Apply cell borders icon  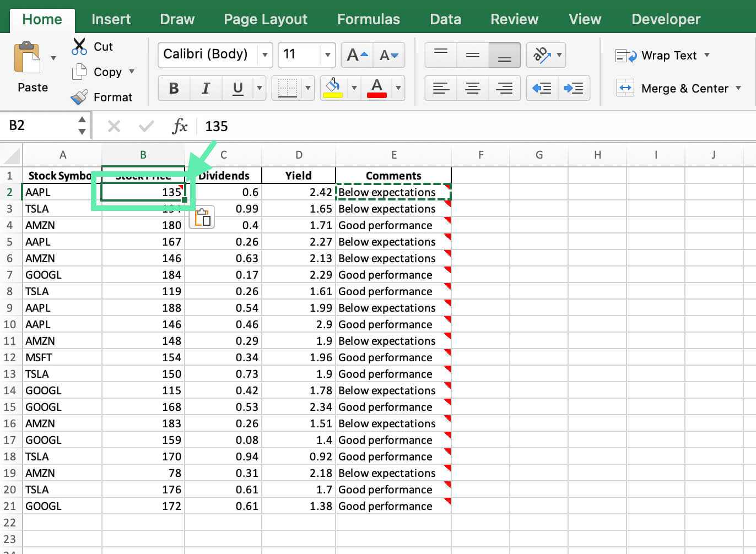click(x=287, y=88)
